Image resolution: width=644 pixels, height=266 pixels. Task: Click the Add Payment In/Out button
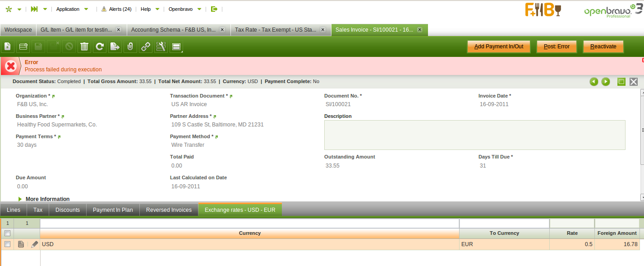click(x=499, y=47)
